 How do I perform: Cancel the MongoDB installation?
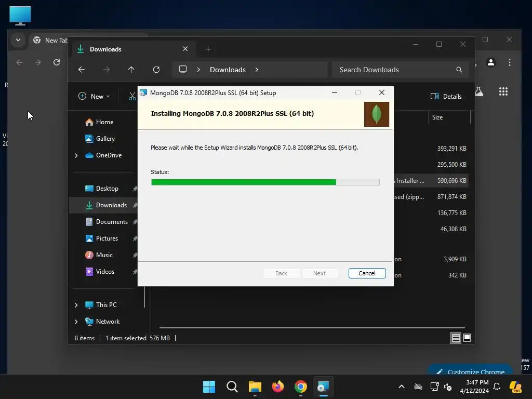click(367, 273)
